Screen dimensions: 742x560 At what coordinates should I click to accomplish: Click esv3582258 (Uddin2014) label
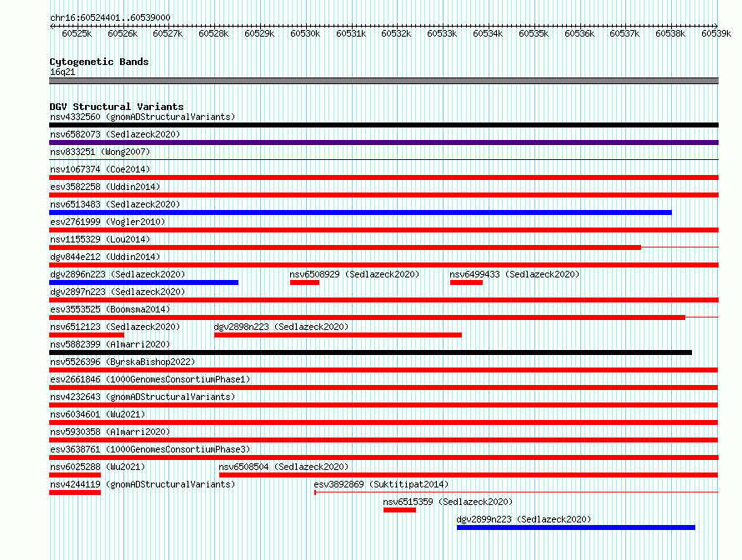[105, 187]
